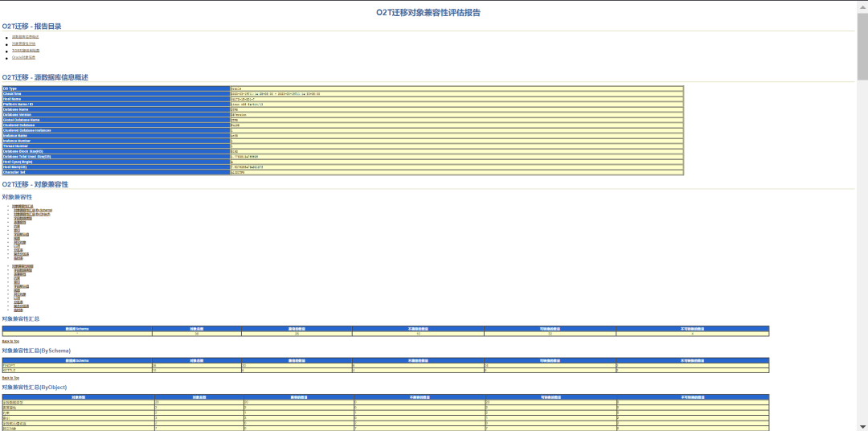Click the 对象兼容性汇总(ByObject) section heading
This screenshot has width=868, height=431.
click(x=36, y=387)
